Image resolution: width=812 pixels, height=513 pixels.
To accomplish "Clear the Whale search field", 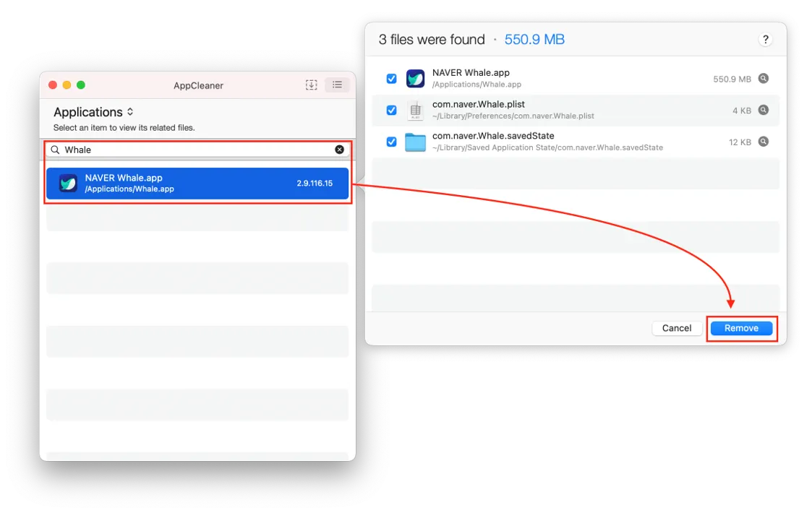I will pyautogui.click(x=339, y=150).
